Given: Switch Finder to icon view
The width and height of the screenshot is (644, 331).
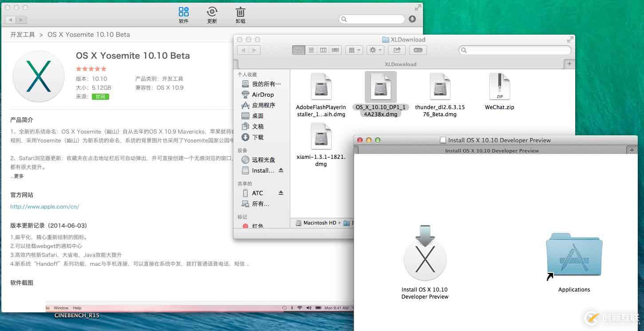Looking at the screenshot, I should [299, 50].
